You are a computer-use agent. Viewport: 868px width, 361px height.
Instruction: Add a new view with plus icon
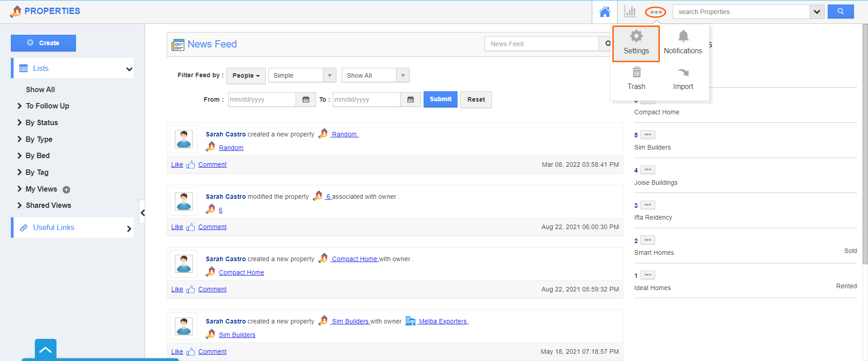(66, 190)
